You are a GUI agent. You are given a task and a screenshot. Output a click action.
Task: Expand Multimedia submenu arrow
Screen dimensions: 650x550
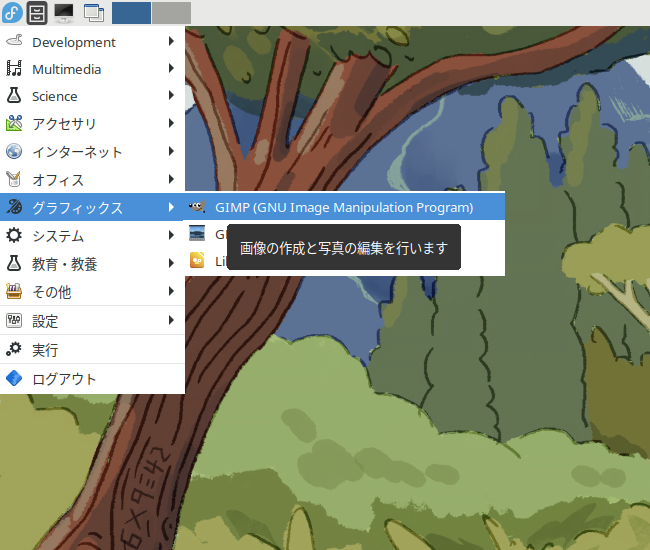pos(171,68)
